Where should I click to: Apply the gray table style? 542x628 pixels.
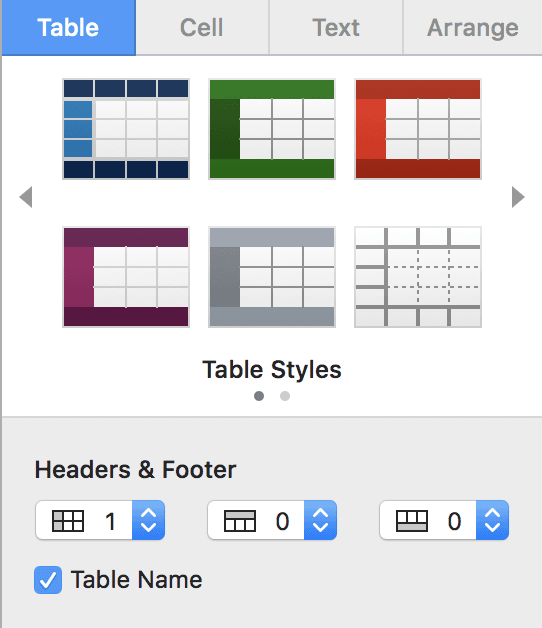[272, 277]
